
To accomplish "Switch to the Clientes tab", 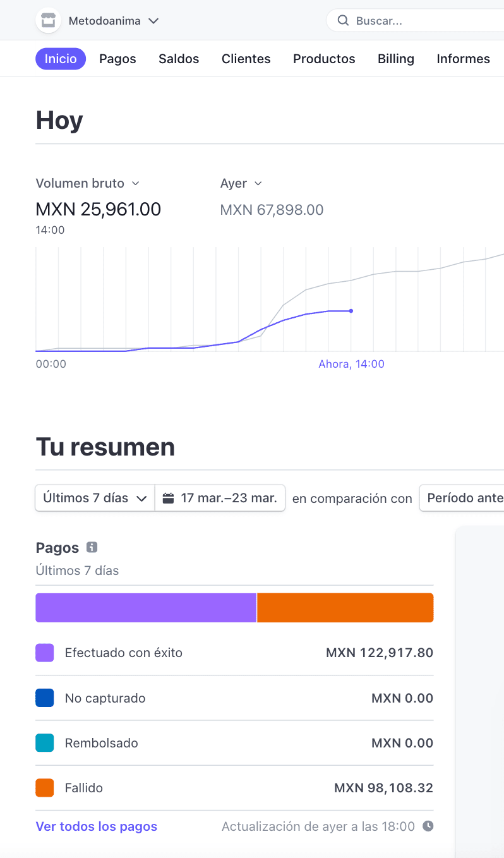I will click(x=246, y=59).
